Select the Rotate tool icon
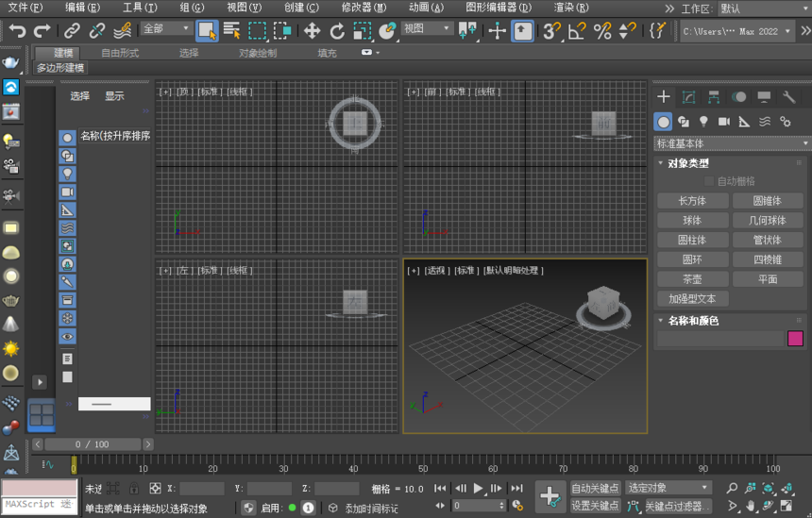This screenshot has height=518, width=812. click(x=337, y=31)
